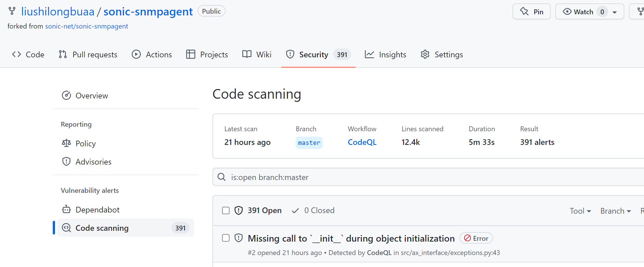Image resolution: width=644 pixels, height=267 pixels.
Task: Click the Pin button
Action: click(x=532, y=11)
